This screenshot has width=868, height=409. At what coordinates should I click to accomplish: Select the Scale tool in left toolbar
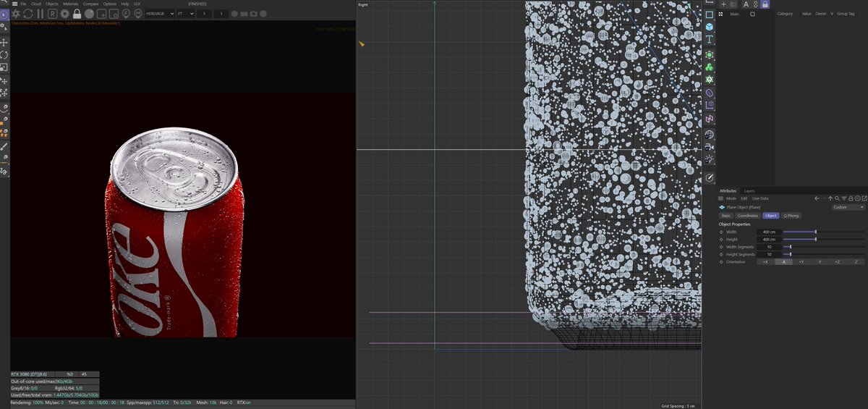pos(4,67)
